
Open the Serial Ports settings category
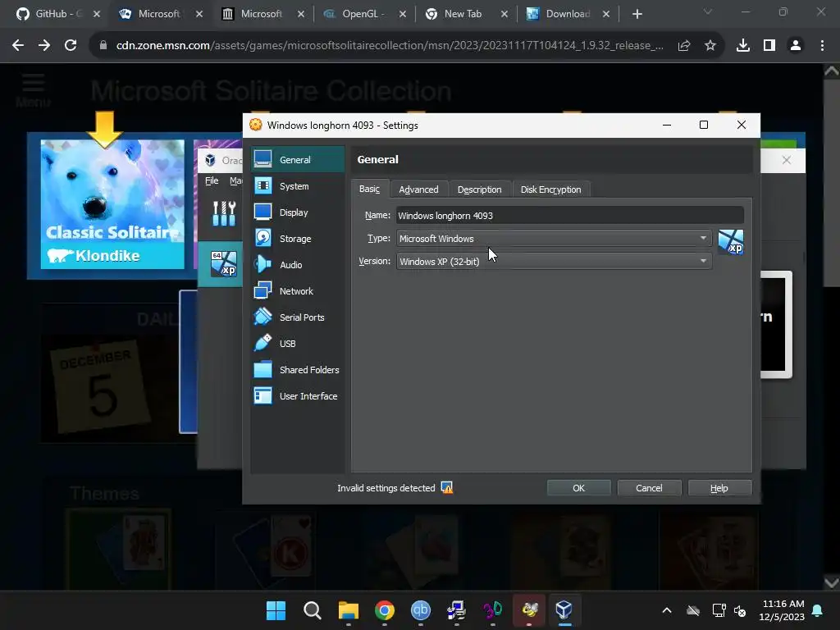[297, 317]
